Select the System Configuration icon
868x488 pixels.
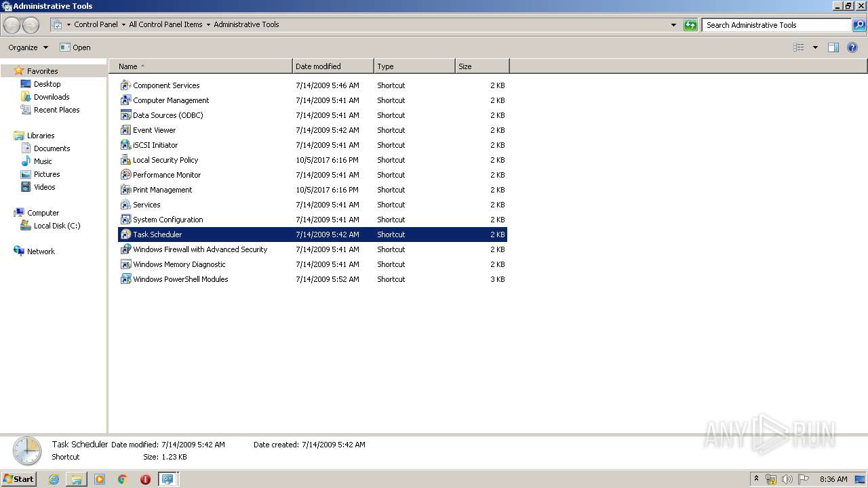pos(125,220)
